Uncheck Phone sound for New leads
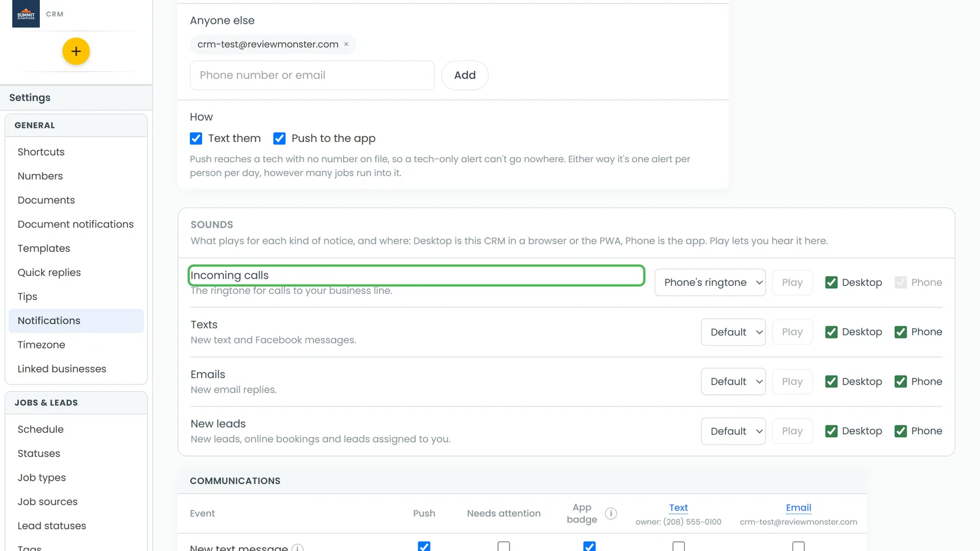Screen dimensions: 980x551 click(900, 431)
